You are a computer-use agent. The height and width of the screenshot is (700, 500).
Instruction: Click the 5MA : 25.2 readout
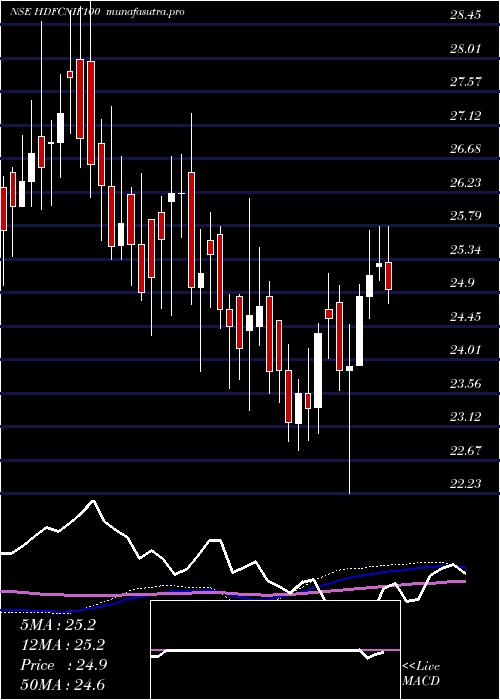58,625
